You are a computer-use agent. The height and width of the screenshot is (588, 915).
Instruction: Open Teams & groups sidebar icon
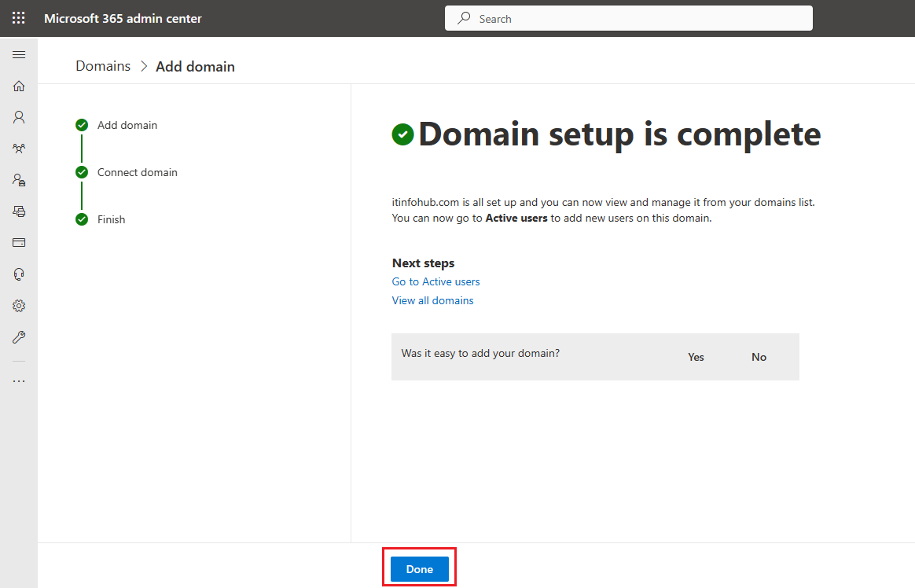coord(19,149)
